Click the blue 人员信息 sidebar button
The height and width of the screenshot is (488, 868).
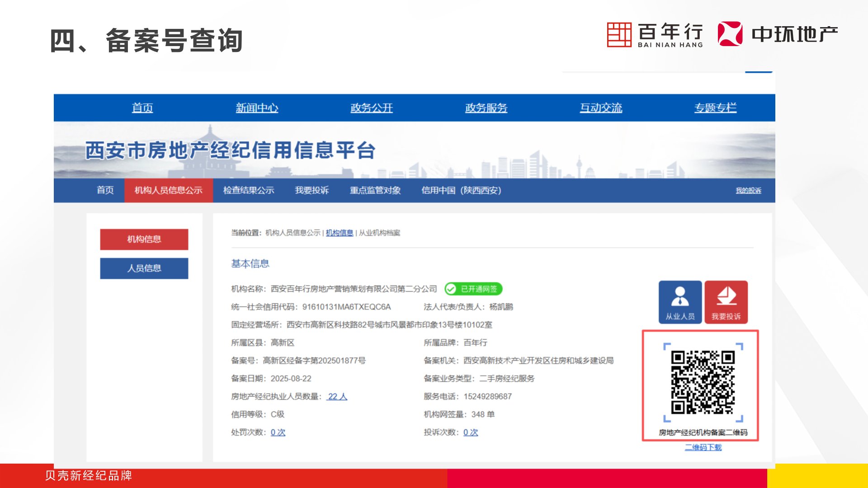(x=144, y=268)
